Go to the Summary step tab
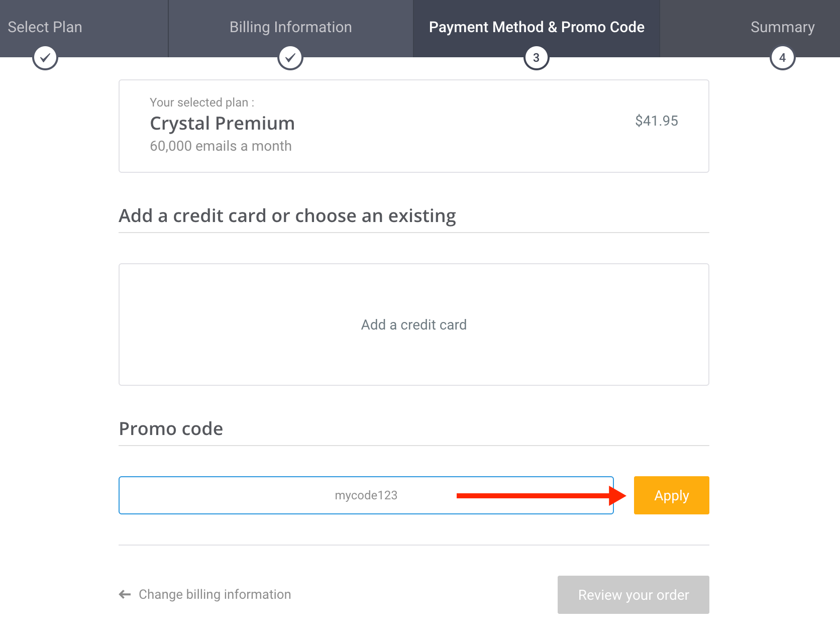The image size is (840, 644). (750, 28)
